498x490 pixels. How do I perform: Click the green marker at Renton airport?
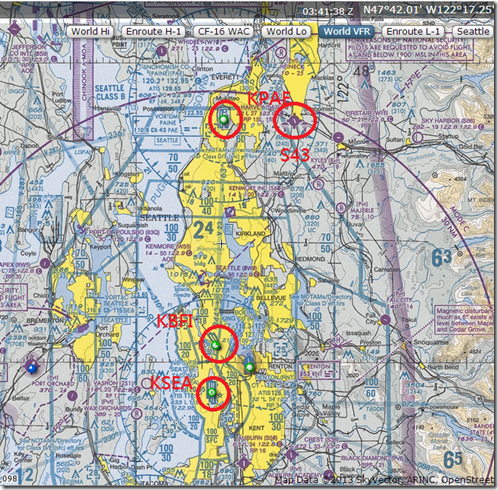[x=249, y=367]
